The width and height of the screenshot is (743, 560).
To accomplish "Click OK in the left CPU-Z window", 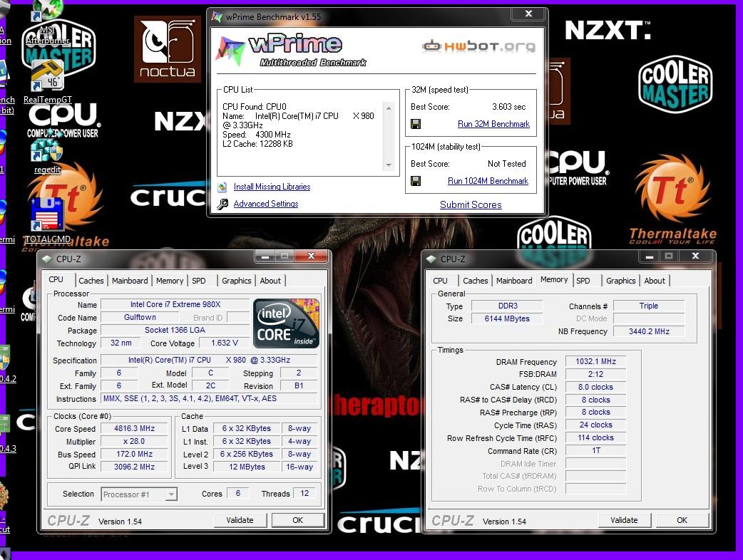I will 297,520.
